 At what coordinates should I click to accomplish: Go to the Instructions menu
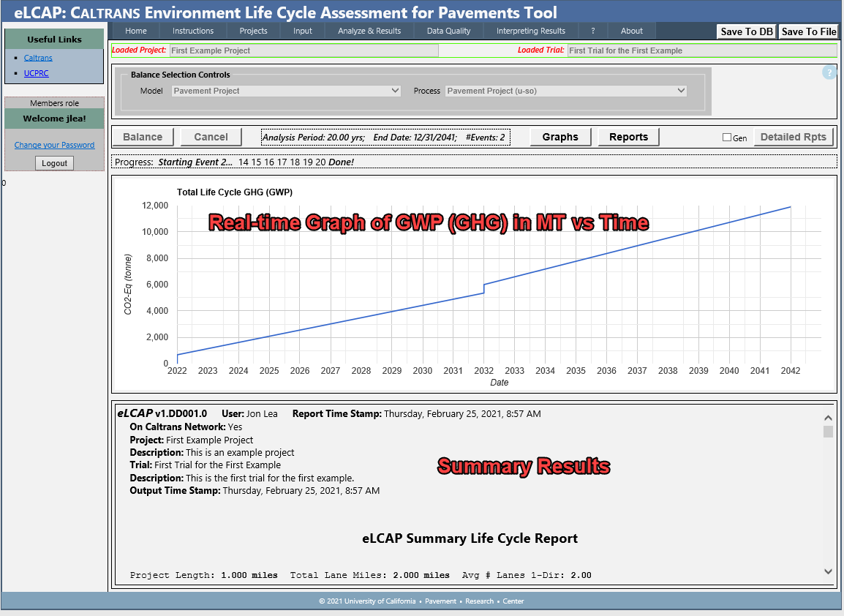[193, 31]
